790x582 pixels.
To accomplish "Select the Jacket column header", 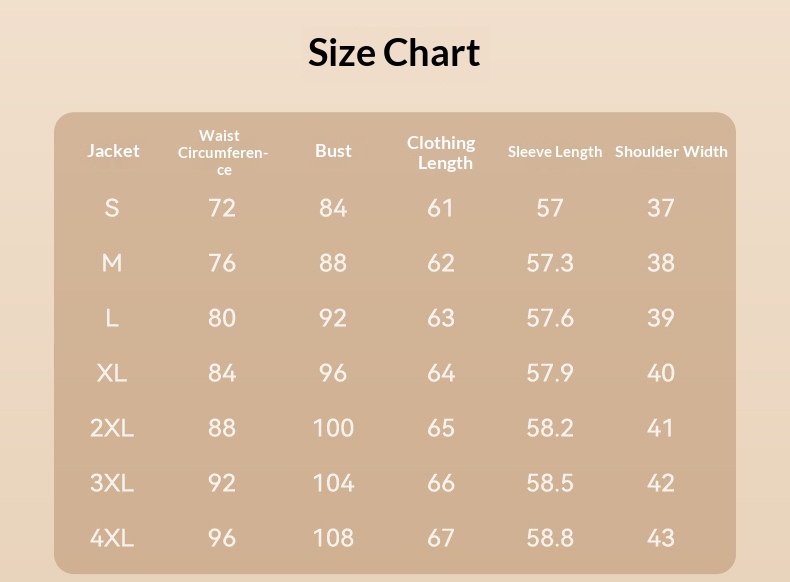I will tap(113, 151).
